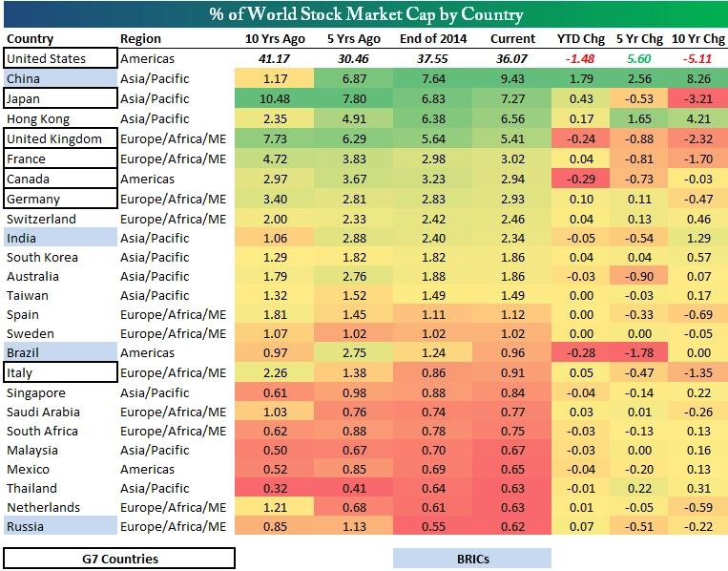
Task: Click the BRICs legend swatch
Action: coord(472,559)
